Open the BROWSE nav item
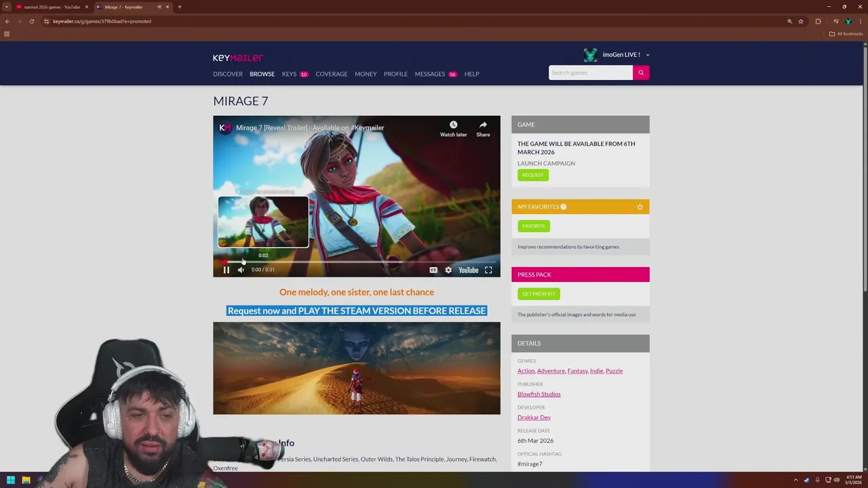 tap(262, 74)
